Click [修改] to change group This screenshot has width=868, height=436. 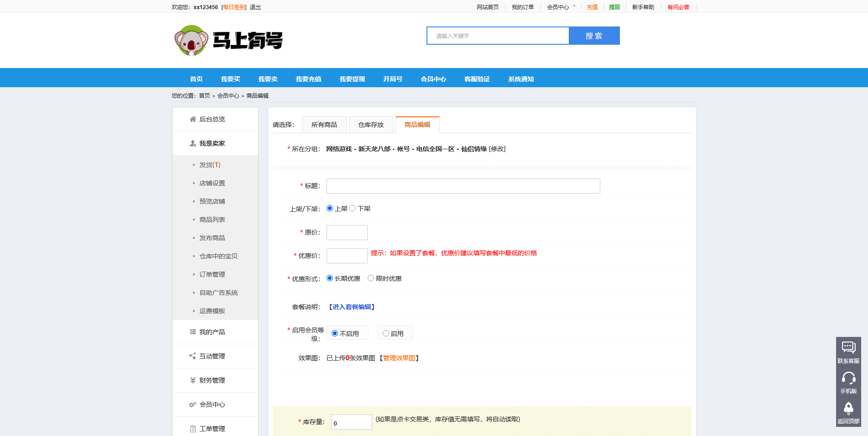pos(497,149)
